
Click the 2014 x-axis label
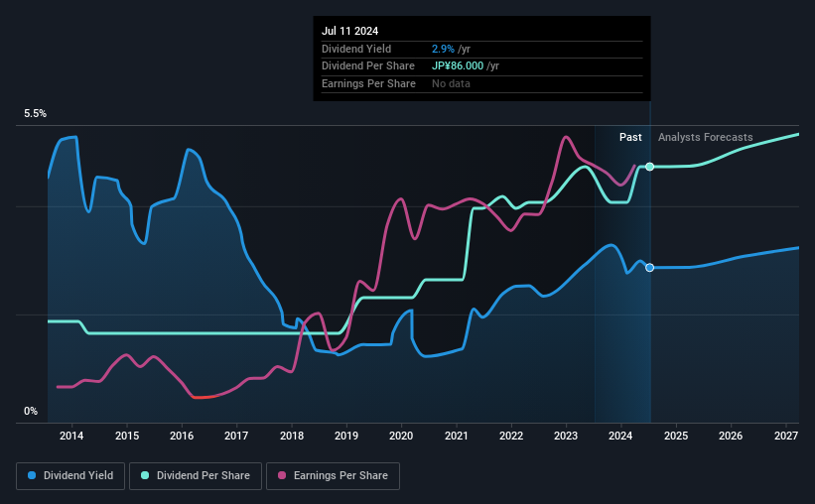pos(71,436)
